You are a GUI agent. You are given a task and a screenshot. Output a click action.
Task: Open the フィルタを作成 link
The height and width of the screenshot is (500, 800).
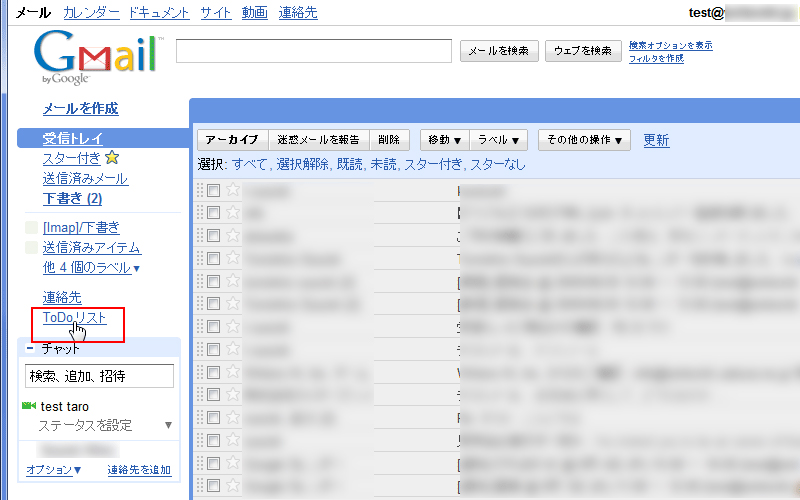[656, 58]
